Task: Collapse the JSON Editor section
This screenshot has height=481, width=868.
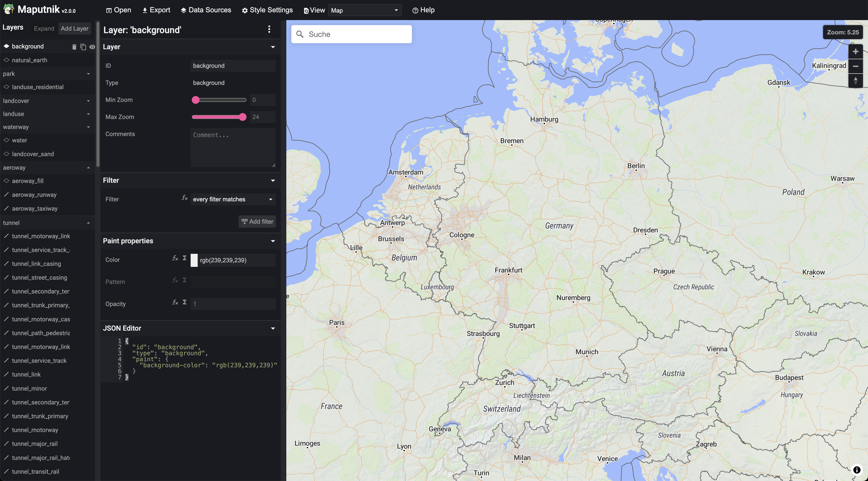Action: point(273,328)
